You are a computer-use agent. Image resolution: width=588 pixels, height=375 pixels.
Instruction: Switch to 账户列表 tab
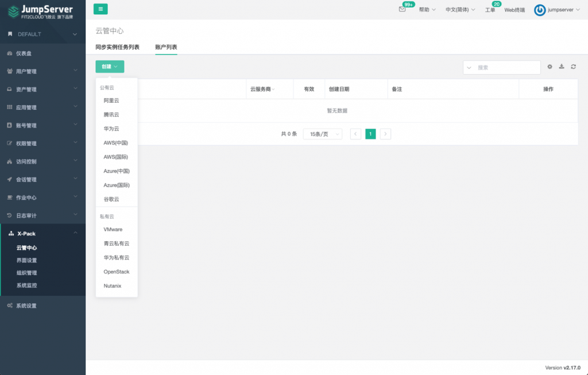pos(166,47)
